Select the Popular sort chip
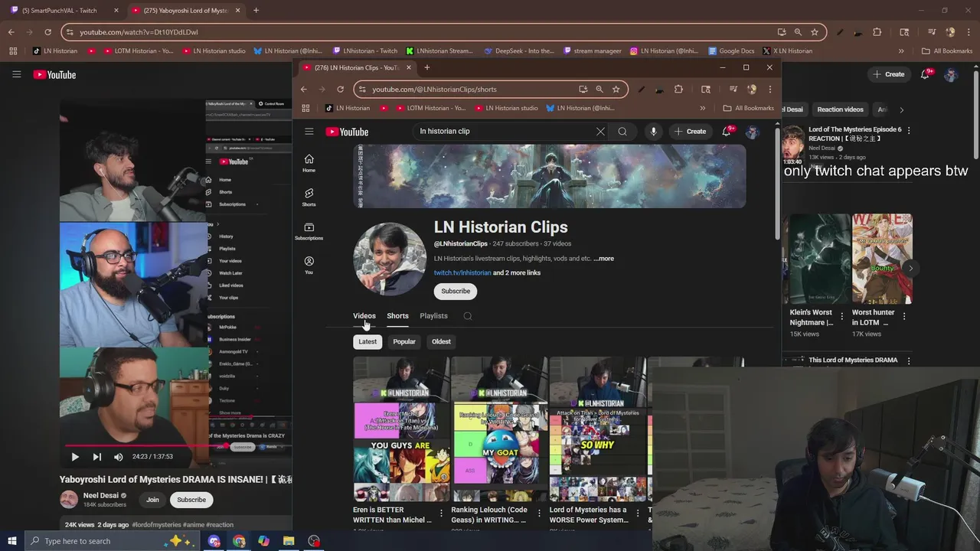This screenshot has height=551, width=980. click(x=404, y=341)
